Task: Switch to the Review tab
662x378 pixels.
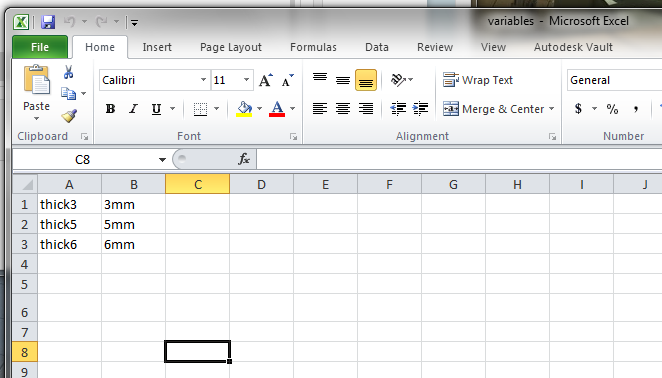Action: 435,47
